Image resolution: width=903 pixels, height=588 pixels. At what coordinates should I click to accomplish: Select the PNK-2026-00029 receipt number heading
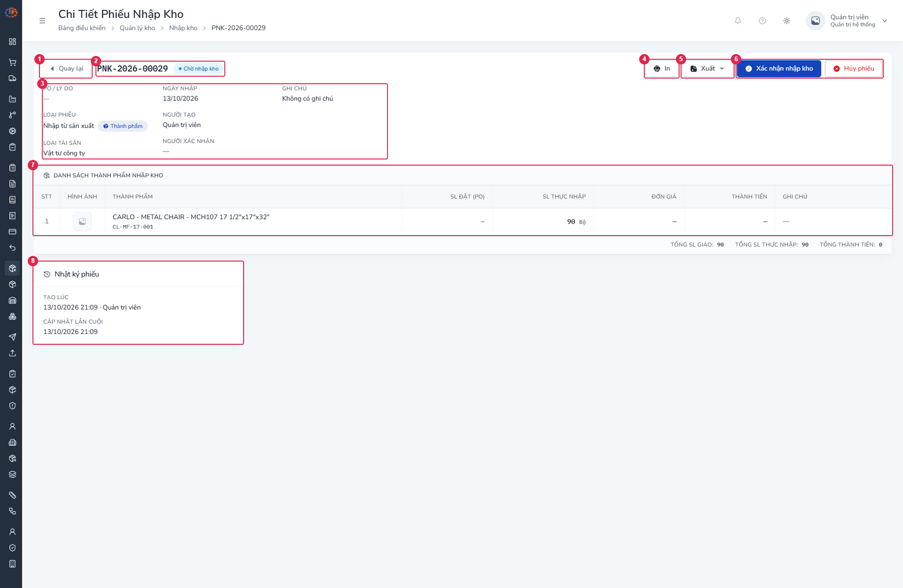[133, 69]
